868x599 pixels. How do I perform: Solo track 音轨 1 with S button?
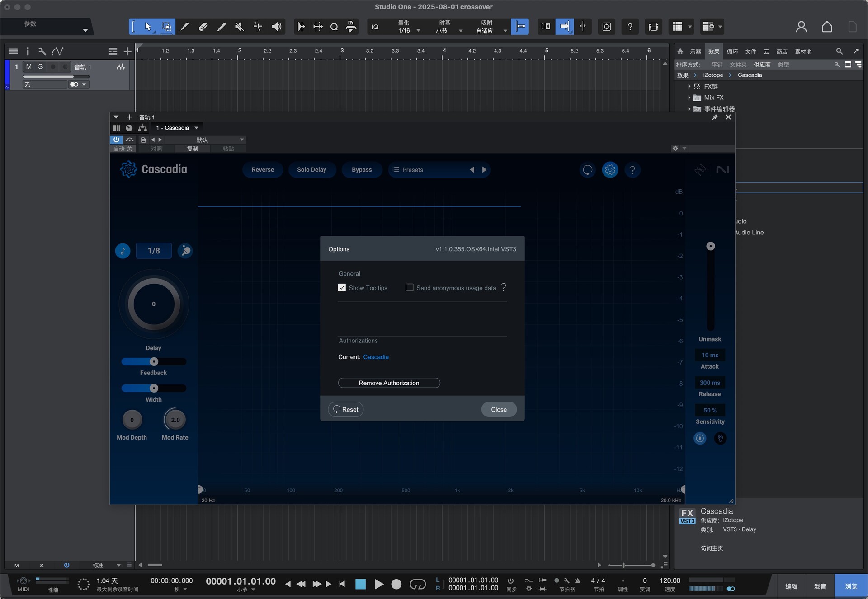pos(41,67)
